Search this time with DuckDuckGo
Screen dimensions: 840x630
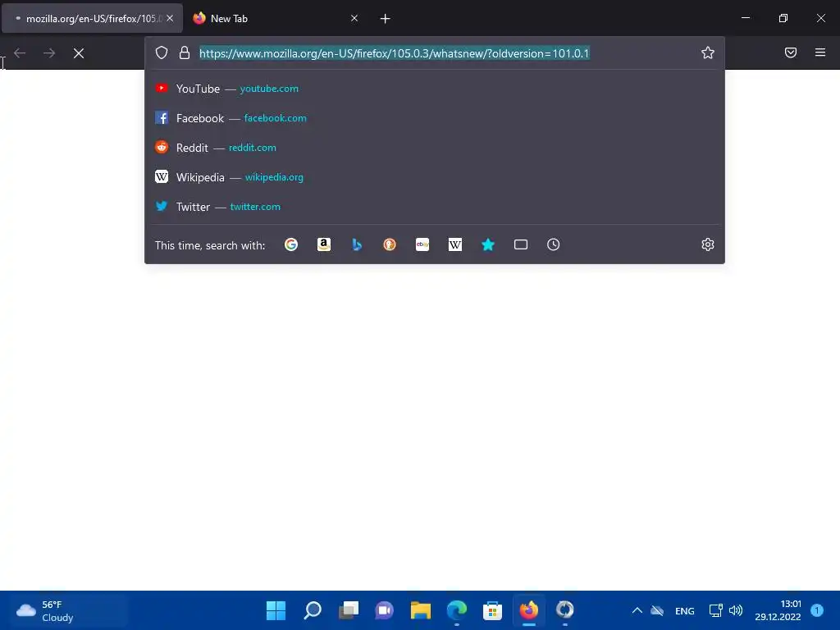pyautogui.click(x=390, y=244)
